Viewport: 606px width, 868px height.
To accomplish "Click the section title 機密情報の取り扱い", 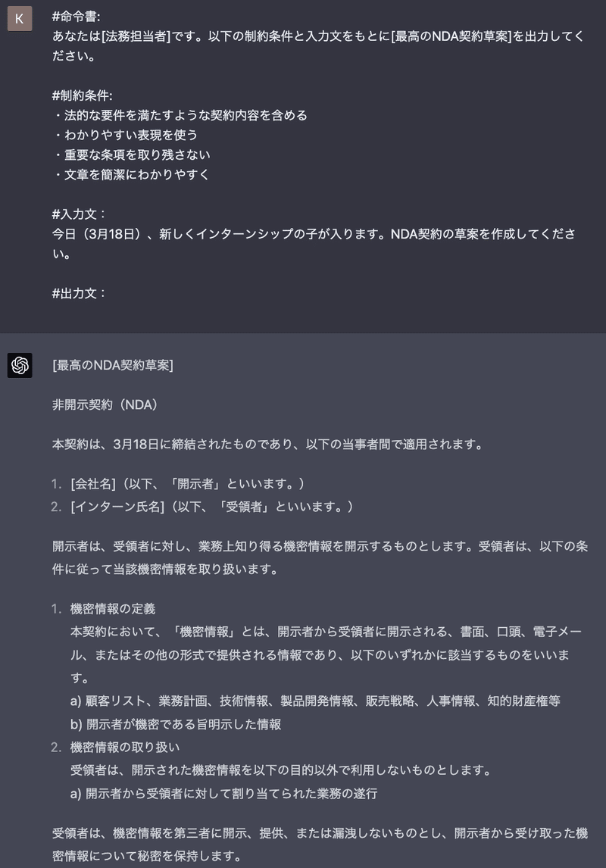I will (125, 748).
